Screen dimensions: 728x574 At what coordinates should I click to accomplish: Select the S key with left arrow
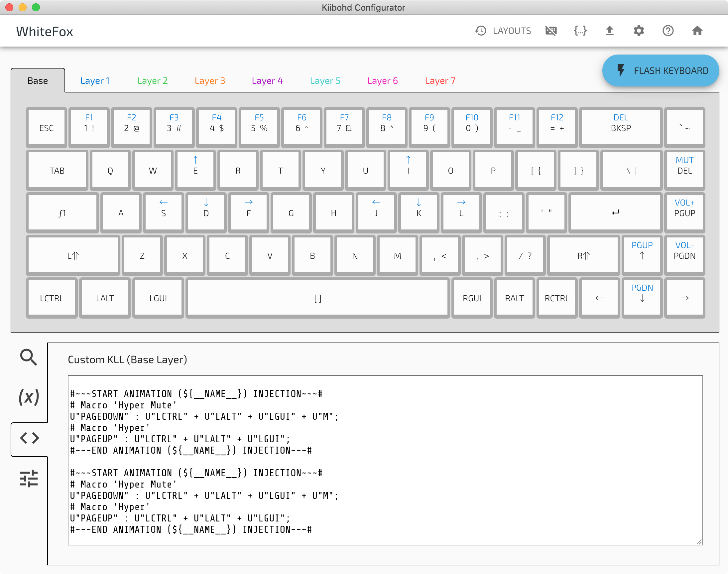coord(163,213)
